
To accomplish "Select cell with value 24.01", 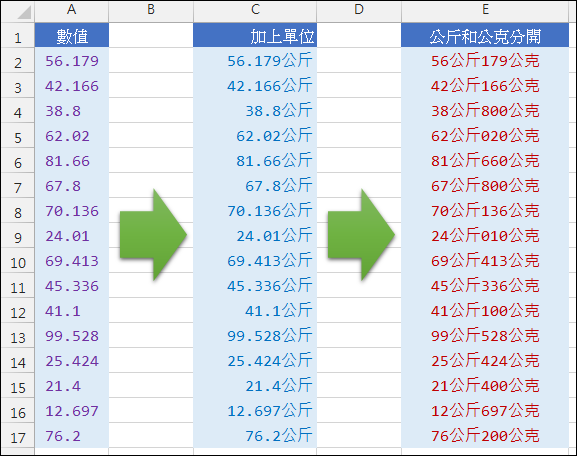I will pos(72,236).
